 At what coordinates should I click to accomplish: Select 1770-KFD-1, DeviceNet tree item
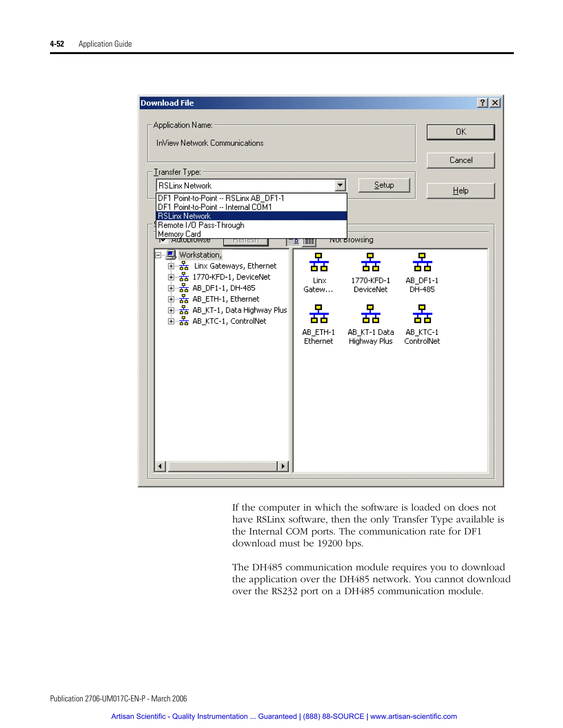point(231,277)
